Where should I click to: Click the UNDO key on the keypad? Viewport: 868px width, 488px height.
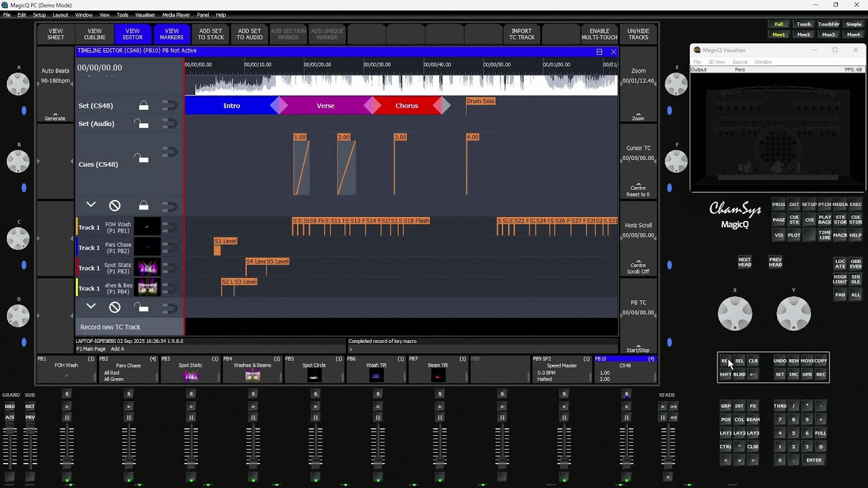tap(780, 361)
